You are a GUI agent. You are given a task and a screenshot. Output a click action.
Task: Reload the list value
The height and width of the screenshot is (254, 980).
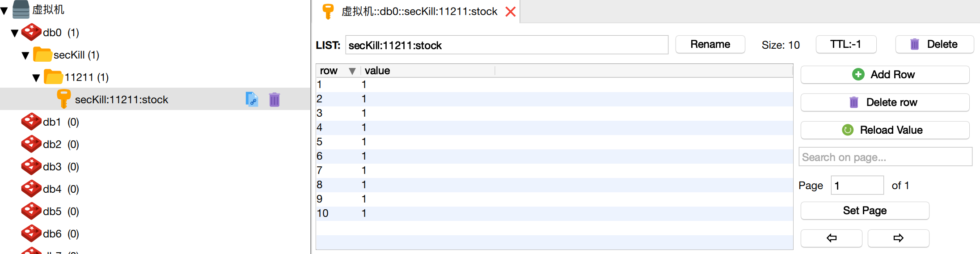(884, 130)
